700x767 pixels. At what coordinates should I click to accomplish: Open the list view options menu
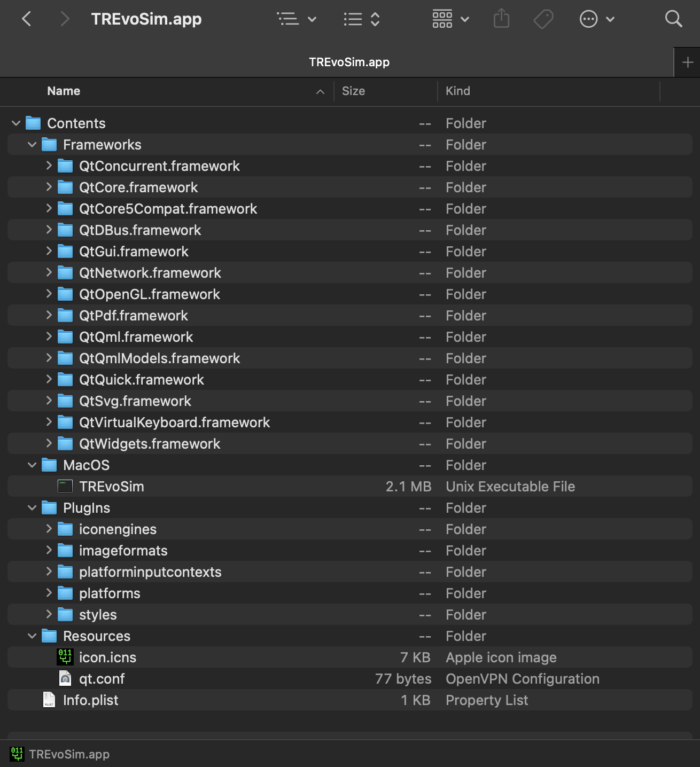coord(297,19)
